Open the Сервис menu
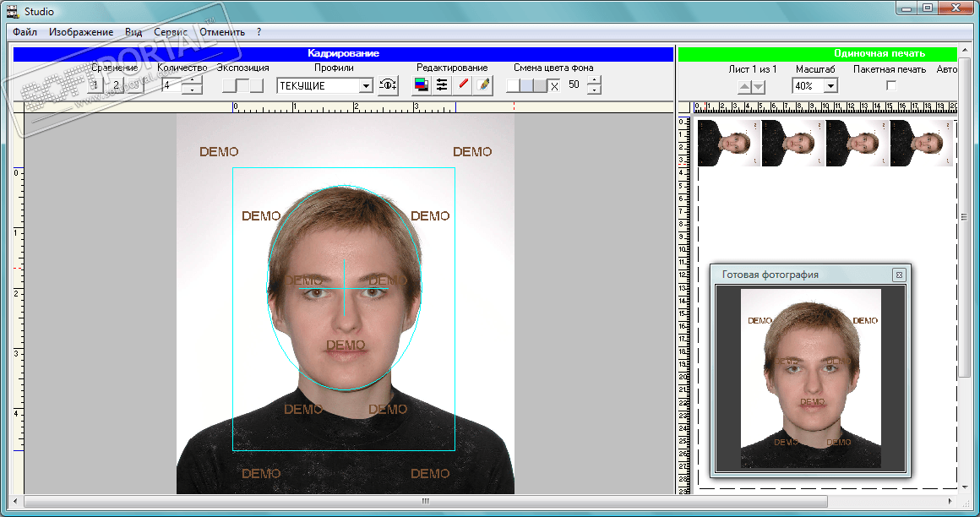This screenshot has height=517, width=980. pos(170,32)
